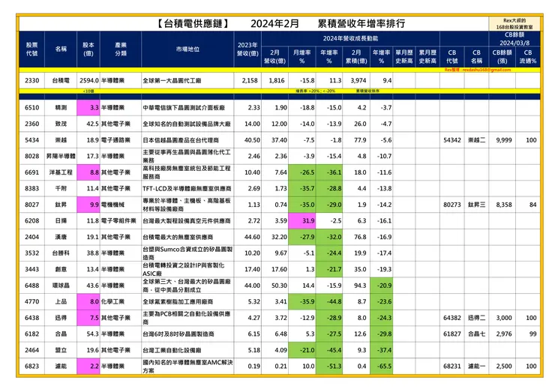Screen dimensions: 555x392
Task: Select stock code cell 3443
Action: (x=31, y=269)
